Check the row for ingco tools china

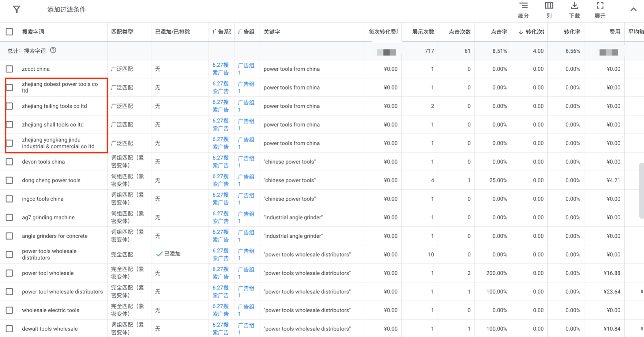[9, 199]
